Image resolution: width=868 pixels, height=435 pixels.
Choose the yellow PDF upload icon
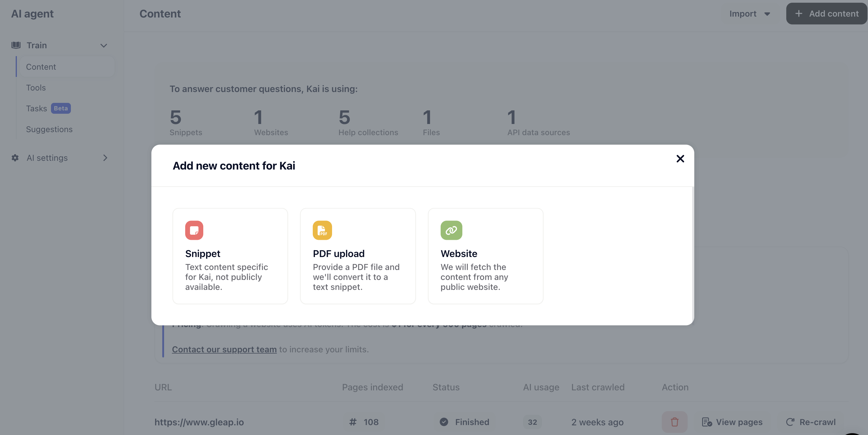point(322,230)
